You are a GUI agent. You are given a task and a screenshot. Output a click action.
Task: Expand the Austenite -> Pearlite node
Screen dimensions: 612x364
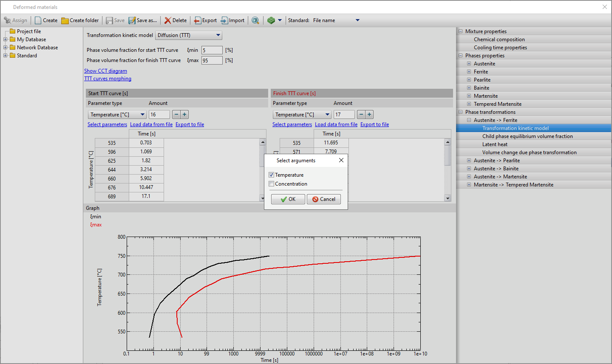(469, 161)
